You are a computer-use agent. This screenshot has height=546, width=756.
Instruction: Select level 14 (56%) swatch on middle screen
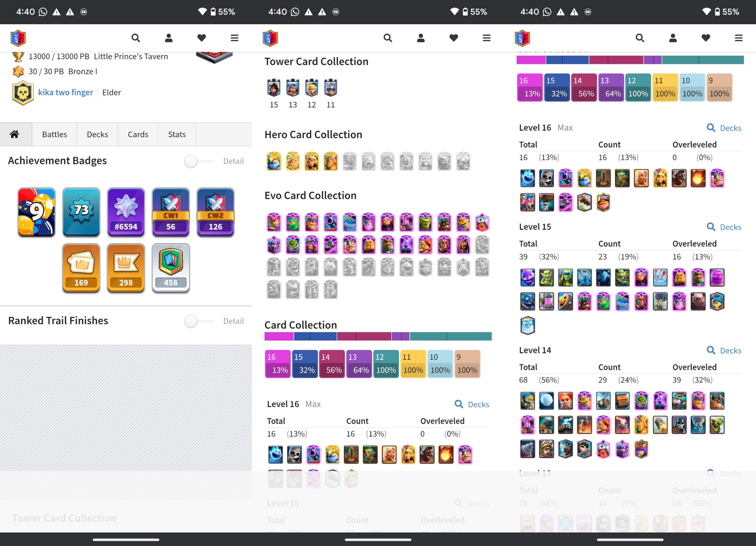(332, 364)
